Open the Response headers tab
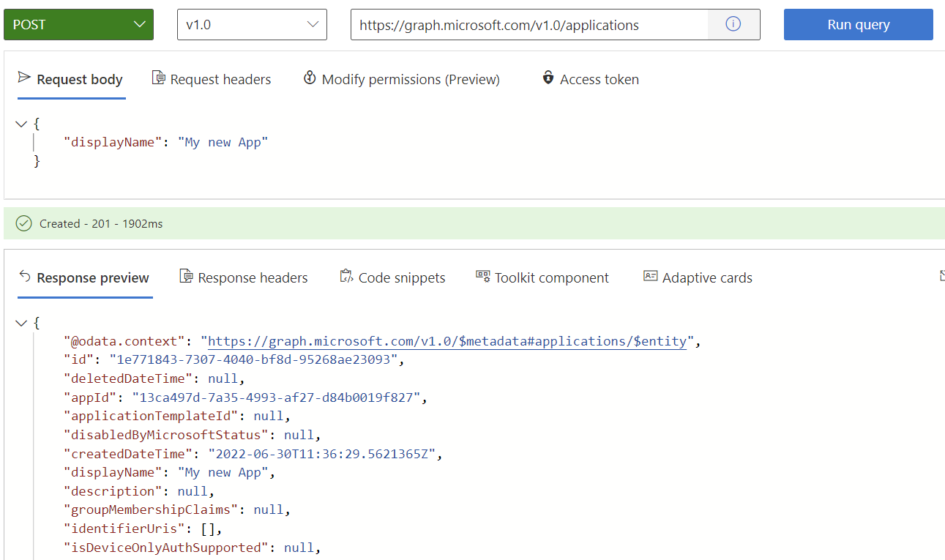The image size is (945, 560). (244, 278)
